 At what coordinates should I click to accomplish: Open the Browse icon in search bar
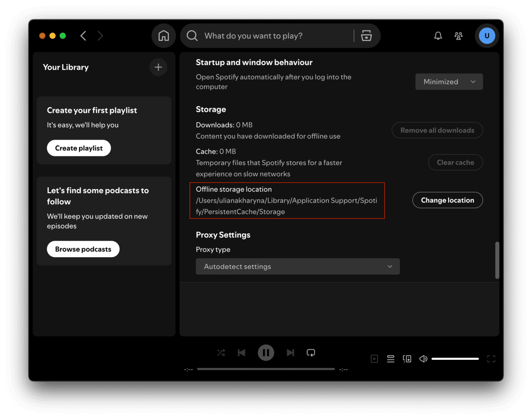coord(366,36)
